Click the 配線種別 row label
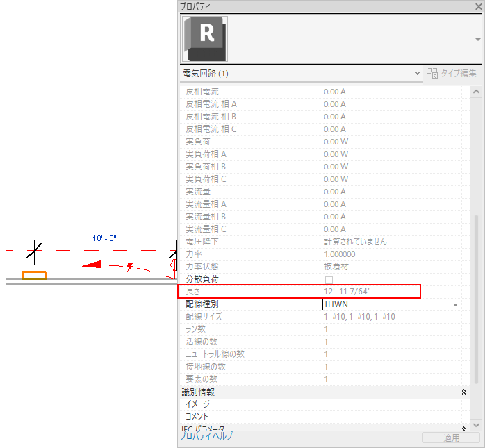485x448 pixels. (202, 304)
